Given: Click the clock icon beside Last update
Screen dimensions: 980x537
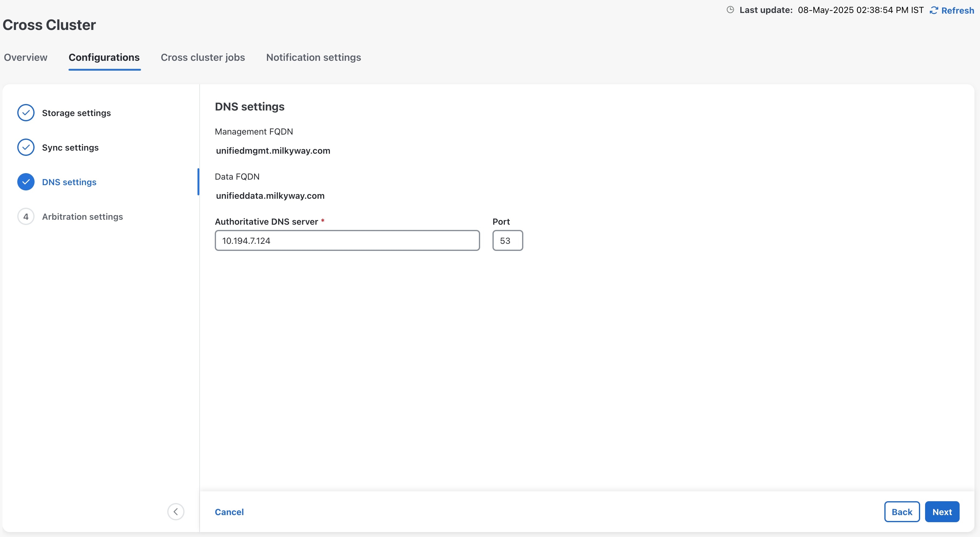Looking at the screenshot, I should point(730,10).
